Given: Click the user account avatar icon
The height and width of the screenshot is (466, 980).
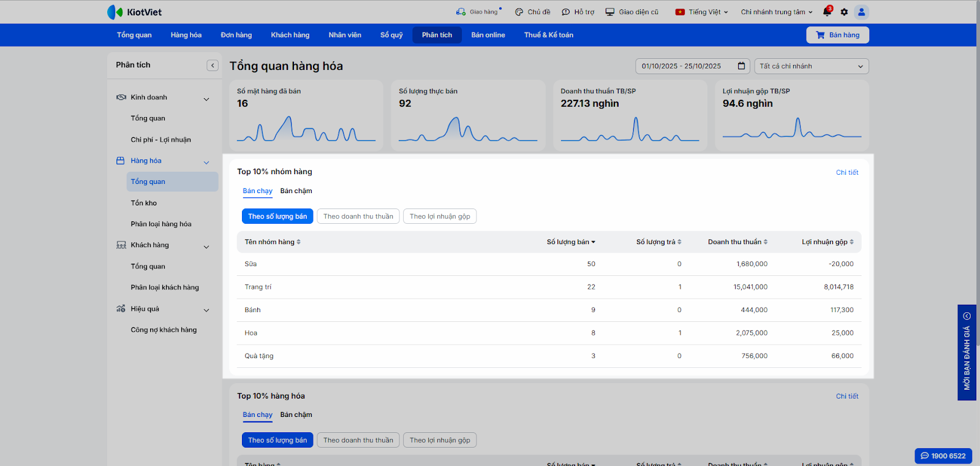Looking at the screenshot, I should (861, 12).
